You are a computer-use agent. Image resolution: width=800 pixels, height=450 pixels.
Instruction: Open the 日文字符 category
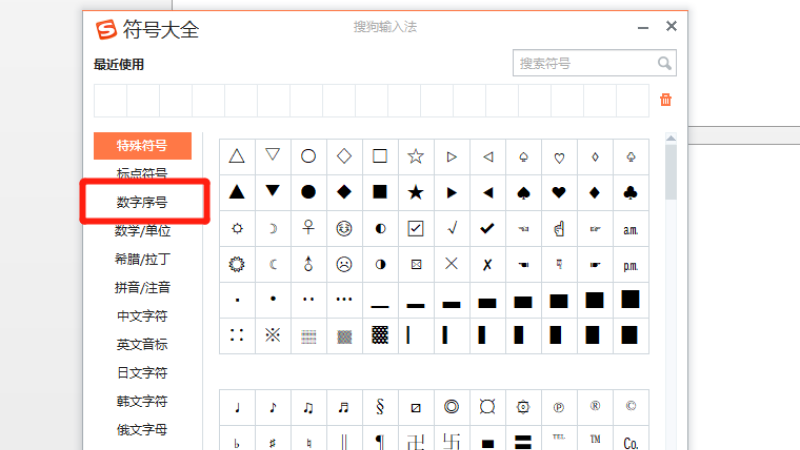(x=142, y=373)
